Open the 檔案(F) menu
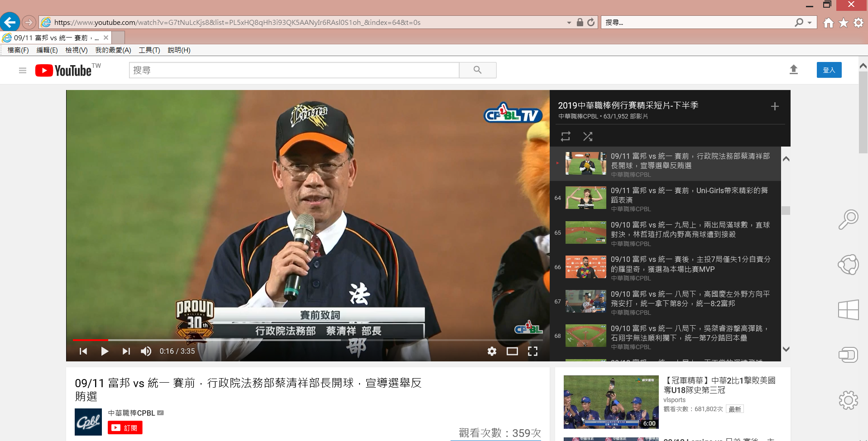 pos(18,50)
